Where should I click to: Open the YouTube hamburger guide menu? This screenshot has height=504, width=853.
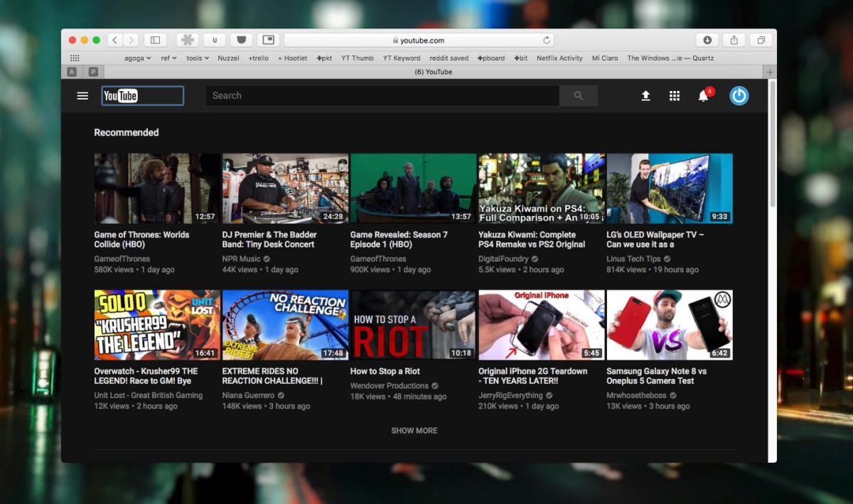tap(82, 96)
